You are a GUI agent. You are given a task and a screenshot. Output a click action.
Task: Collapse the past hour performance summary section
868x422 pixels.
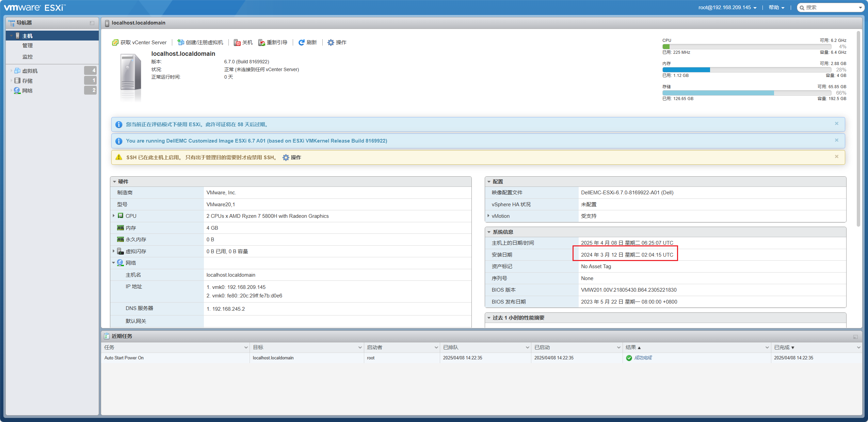(489, 318)
